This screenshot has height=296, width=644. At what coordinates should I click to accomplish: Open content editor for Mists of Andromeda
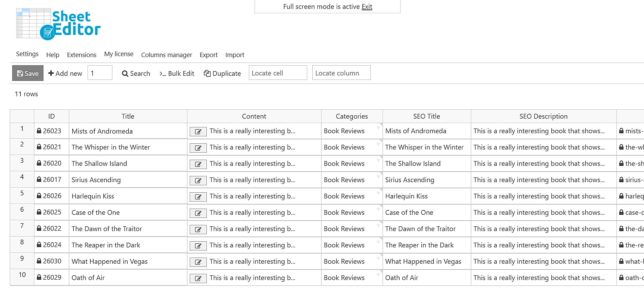(198, 132)
